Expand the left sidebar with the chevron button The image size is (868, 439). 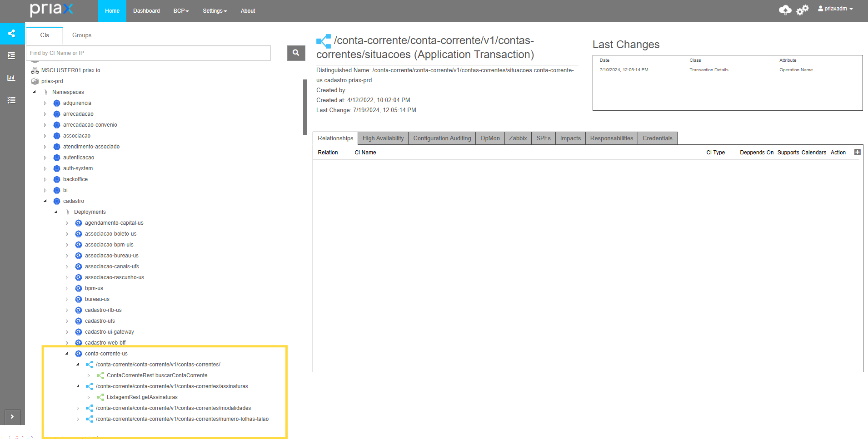(x=12, y=416)
